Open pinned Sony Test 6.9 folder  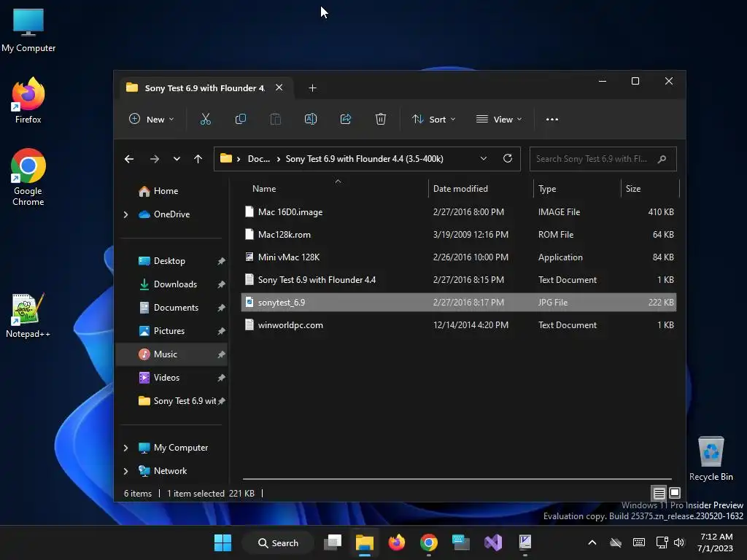[177, 401]
